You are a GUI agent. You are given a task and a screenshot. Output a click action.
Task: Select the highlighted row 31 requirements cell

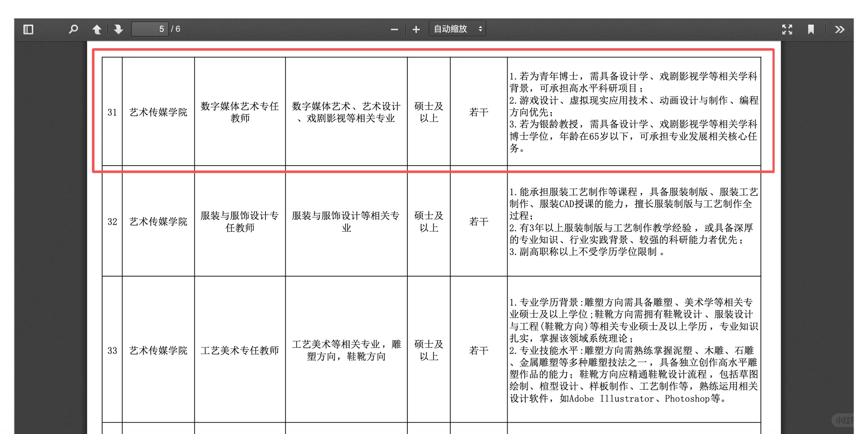pos(634,113)
